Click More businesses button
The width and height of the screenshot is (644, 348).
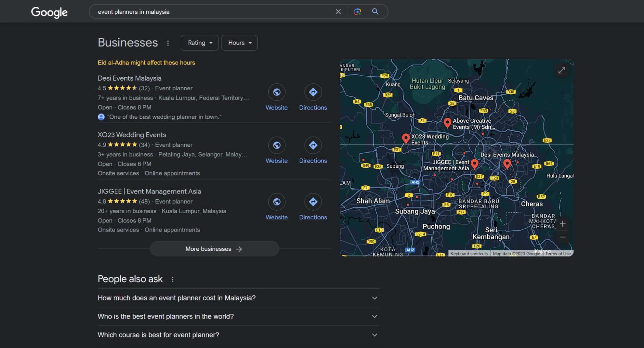pyautogui.click(x=214, y=249)
